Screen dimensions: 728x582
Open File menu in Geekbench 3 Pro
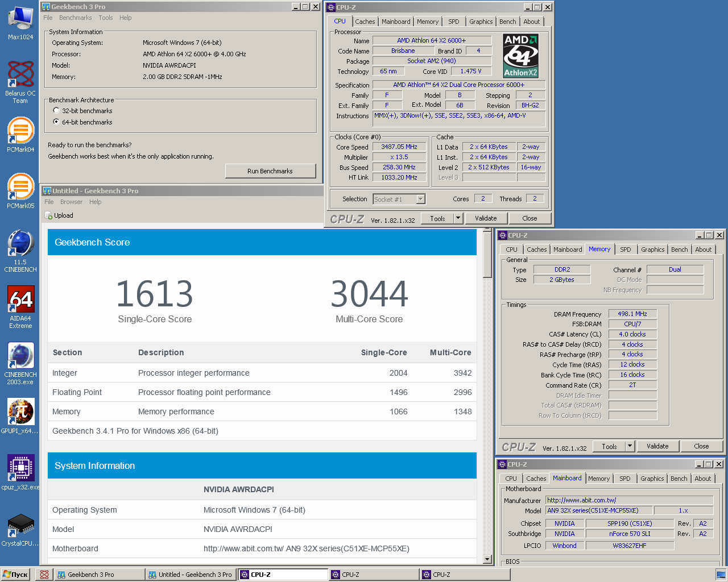48,18
